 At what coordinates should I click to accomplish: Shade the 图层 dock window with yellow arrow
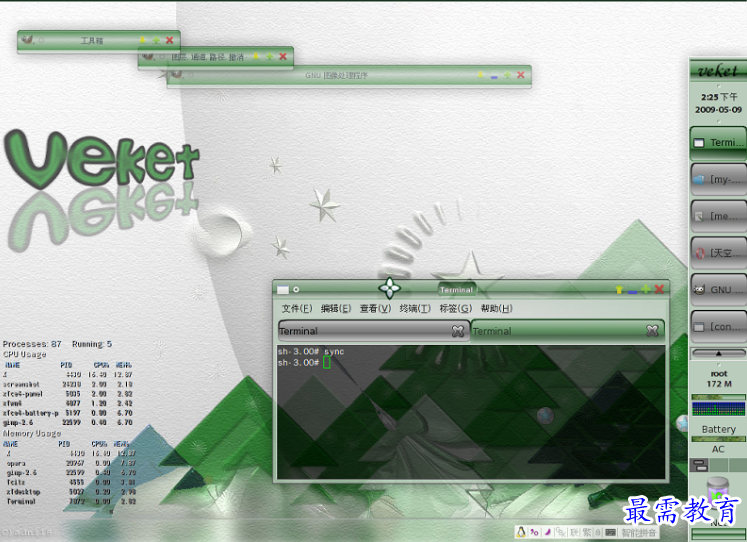[256, 56]
